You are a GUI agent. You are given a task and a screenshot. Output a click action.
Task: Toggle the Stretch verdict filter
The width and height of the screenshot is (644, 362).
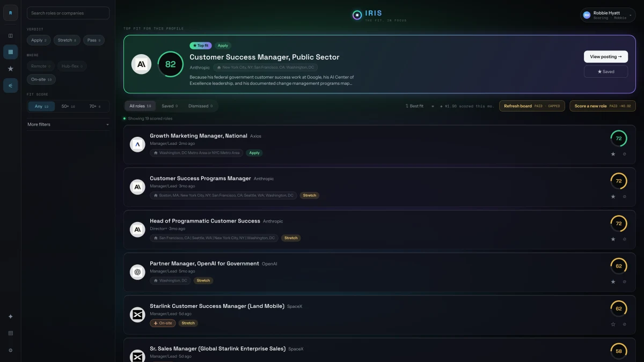67,40
